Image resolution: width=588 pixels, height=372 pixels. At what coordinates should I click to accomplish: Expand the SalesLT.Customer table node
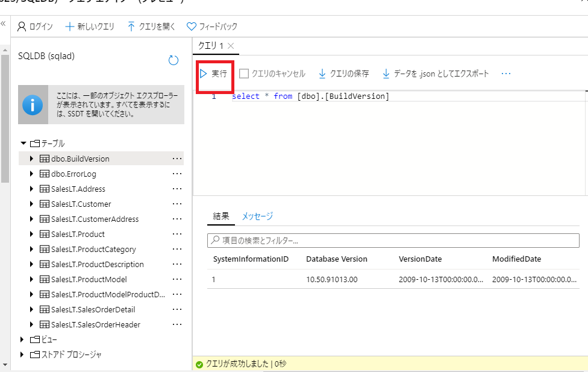click(x=31, y=204)
